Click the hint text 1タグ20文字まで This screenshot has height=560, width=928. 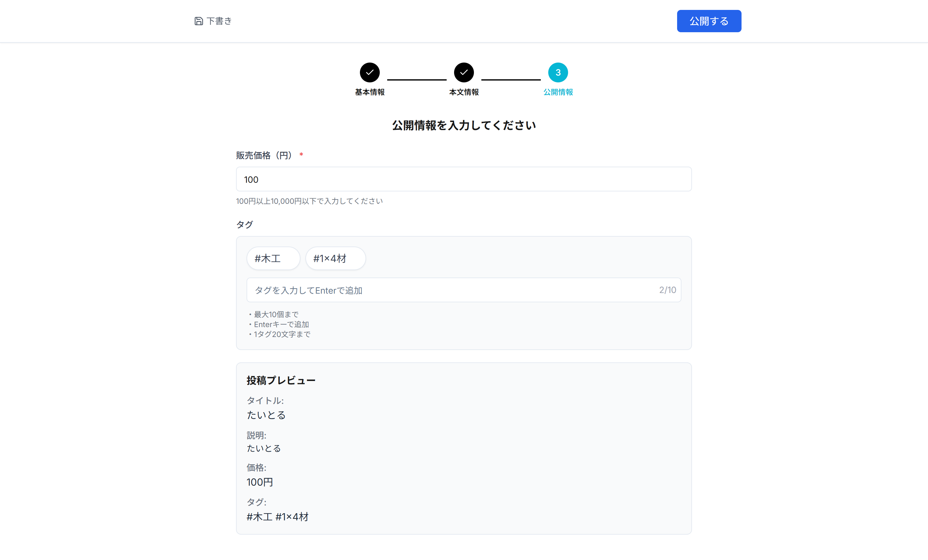tap(282, 334)
